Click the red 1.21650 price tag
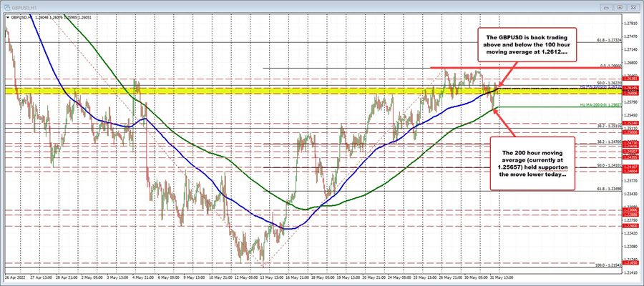The image size is (644, 286). [630, 262]
